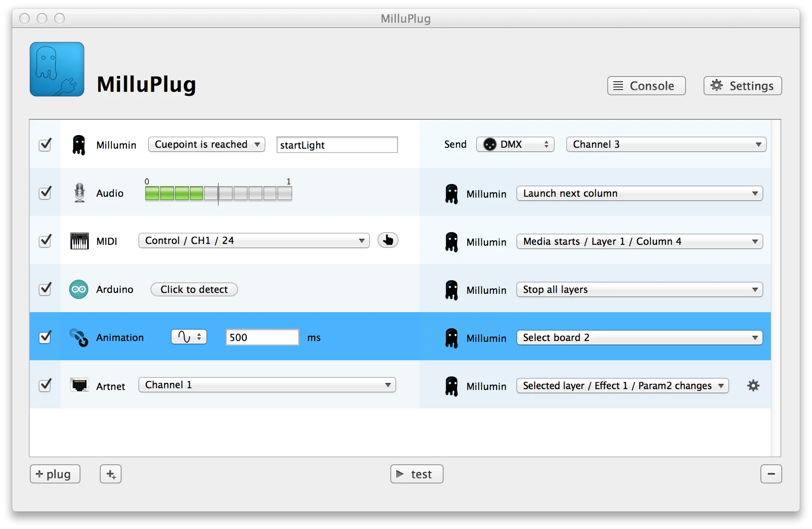812x529 pixels.
Task: Minimize the MilluPlug window
Action: coord(42,18)
